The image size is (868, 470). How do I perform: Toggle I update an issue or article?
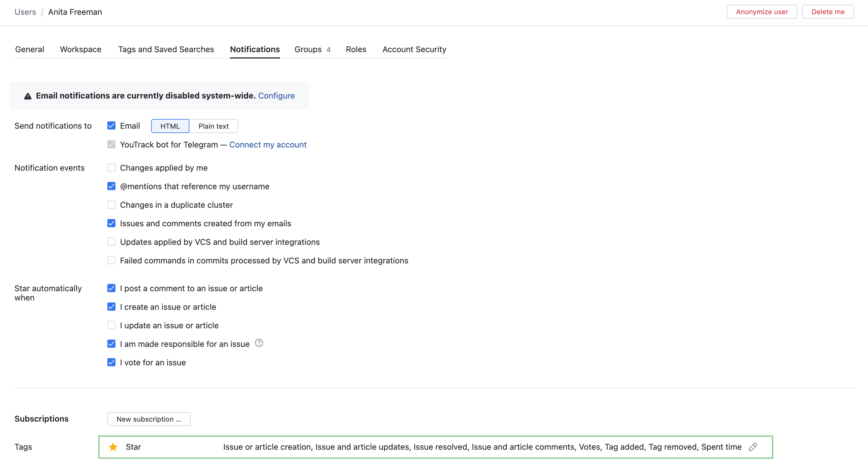coord(111,325)
